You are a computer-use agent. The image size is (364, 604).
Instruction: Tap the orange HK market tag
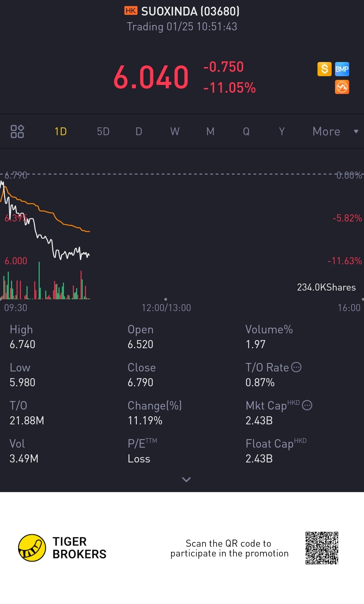tap(131, 11)
